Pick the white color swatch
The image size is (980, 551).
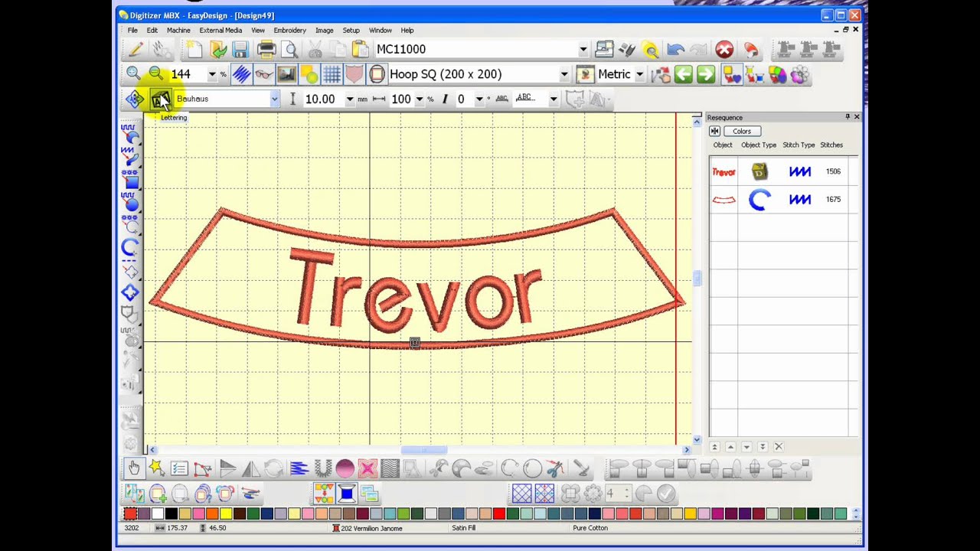(x=158, y=514)
